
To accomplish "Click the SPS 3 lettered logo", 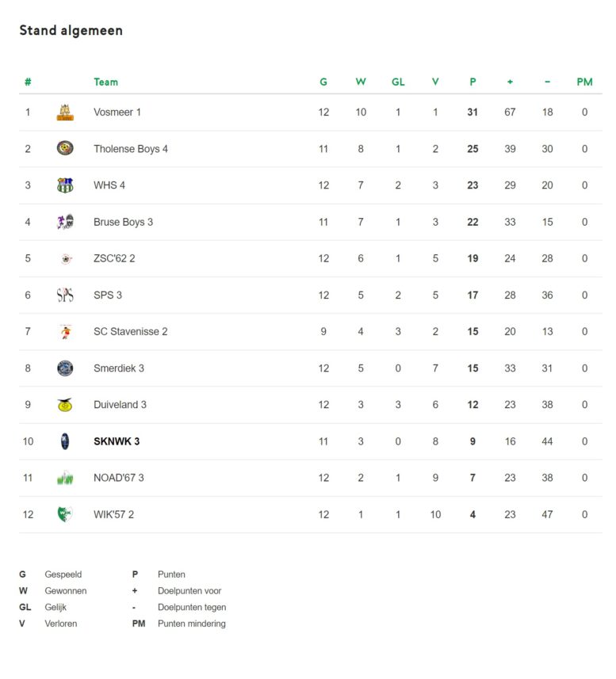I will pos(65,295).
